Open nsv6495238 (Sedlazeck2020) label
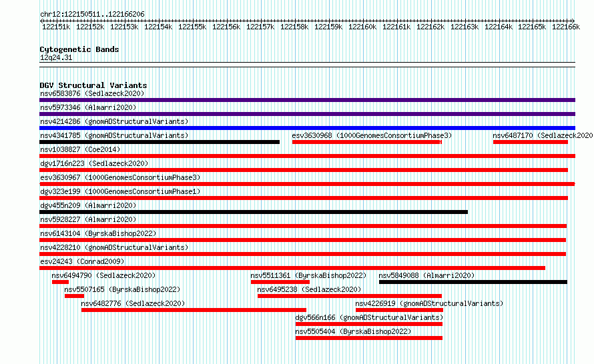The height and width of the screenshot is (364, 594). tap(309, 289)
